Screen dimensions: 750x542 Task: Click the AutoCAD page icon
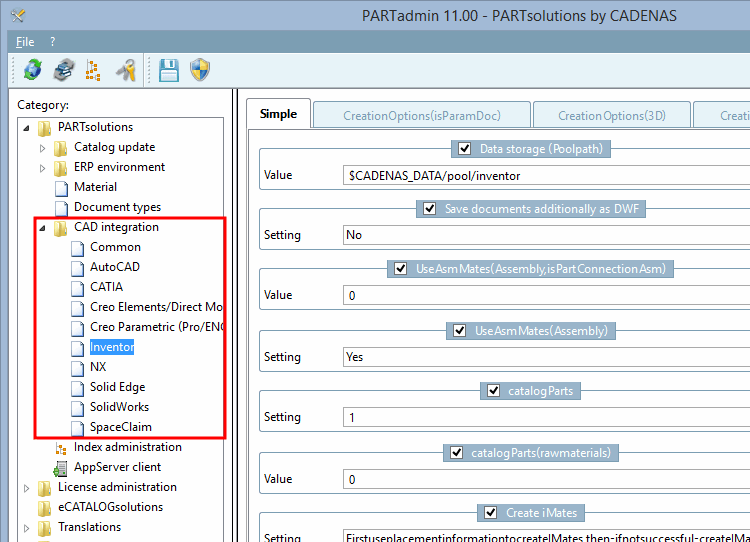coord(77,268)
